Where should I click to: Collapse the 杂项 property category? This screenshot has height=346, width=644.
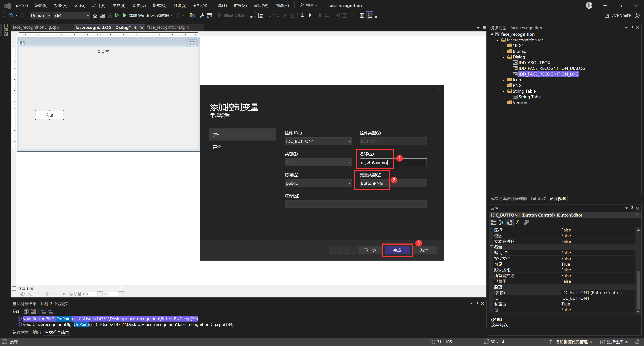(492, 287)
